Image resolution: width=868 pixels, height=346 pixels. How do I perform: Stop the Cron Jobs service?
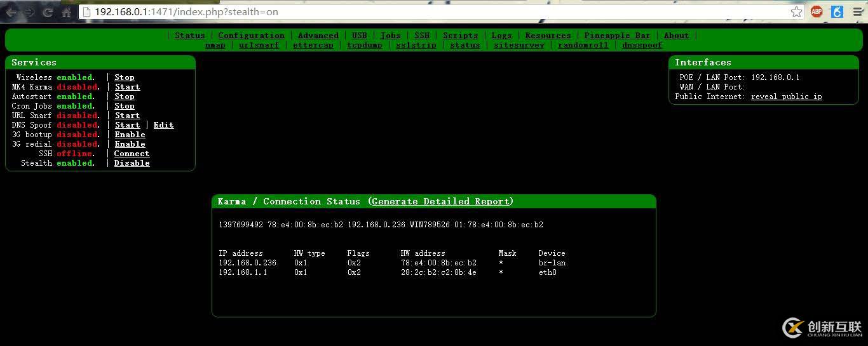(x=125, y=106)
